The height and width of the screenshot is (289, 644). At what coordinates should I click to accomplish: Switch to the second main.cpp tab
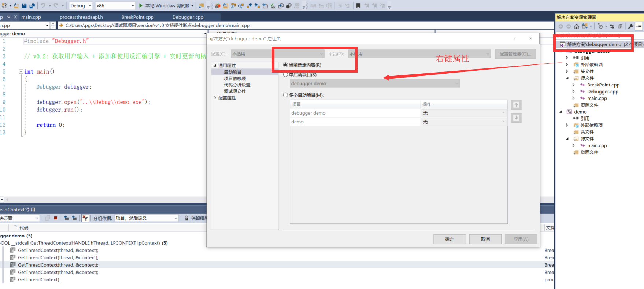pyautogui.click(x=31, y=17)
